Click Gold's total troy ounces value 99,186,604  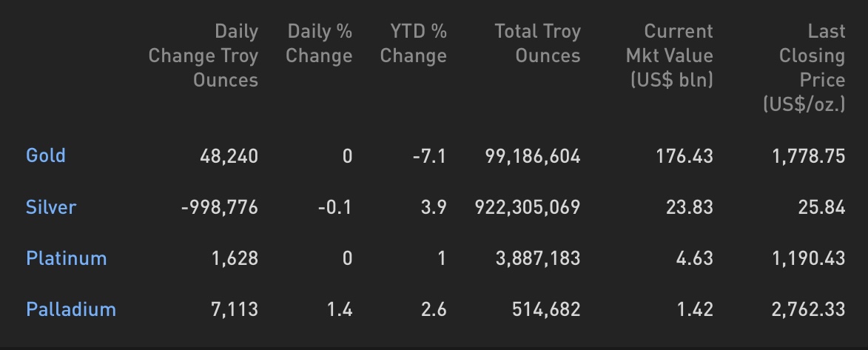(x=533, y=156)
